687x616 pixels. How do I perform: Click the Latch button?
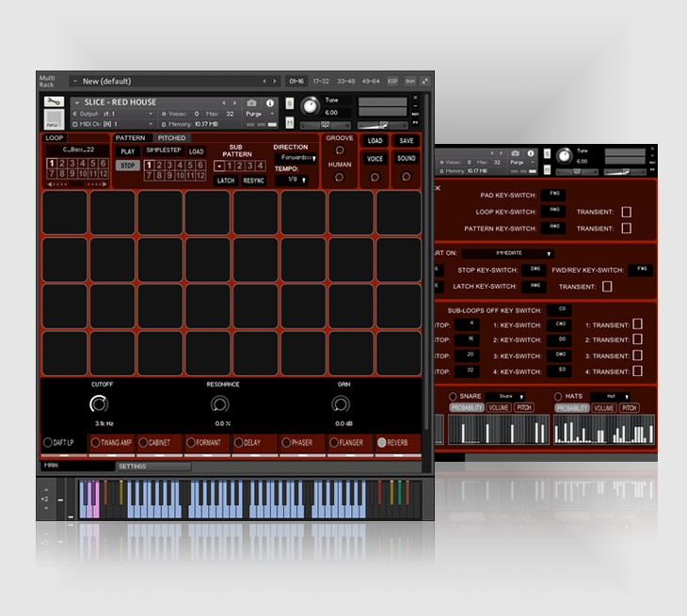[x=225, y=181]
